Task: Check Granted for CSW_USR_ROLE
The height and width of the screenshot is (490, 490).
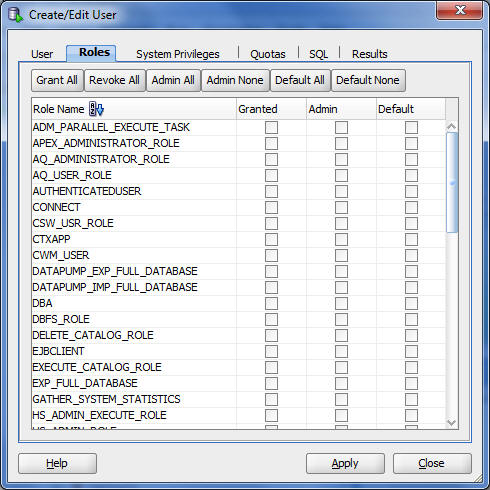Action: (x=271, y=224)
